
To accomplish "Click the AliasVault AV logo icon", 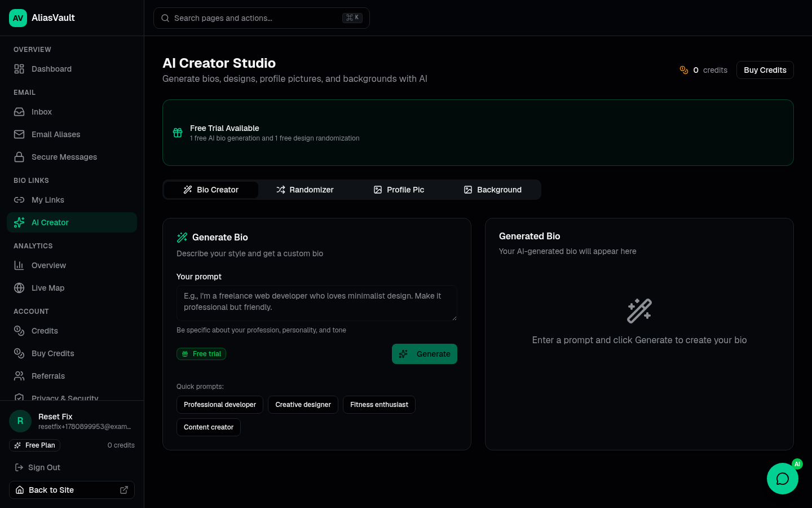I will (x=18, y=18).
